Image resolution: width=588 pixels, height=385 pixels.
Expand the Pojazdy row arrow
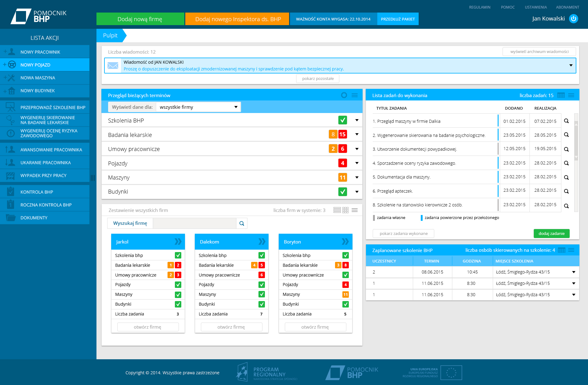point(357,163)
